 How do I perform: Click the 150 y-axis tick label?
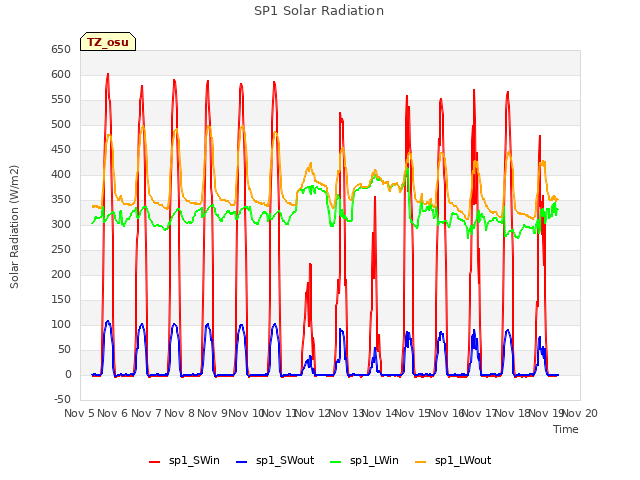coord(61,300)
